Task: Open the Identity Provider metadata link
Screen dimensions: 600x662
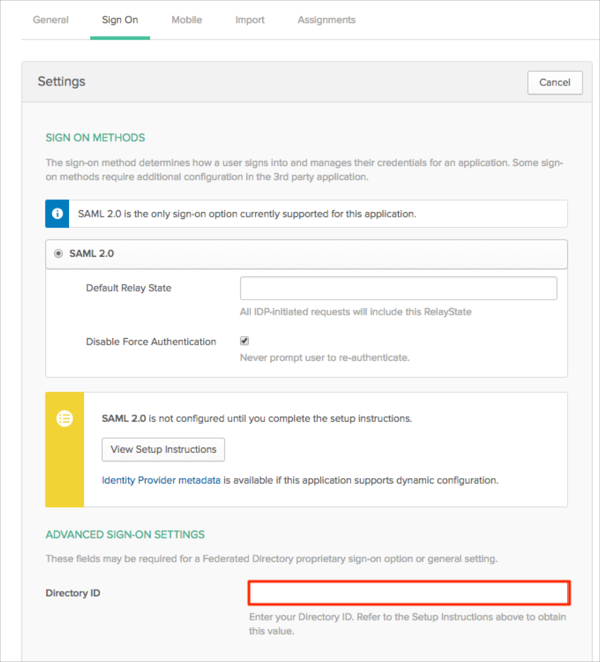Action: (161, 480)
